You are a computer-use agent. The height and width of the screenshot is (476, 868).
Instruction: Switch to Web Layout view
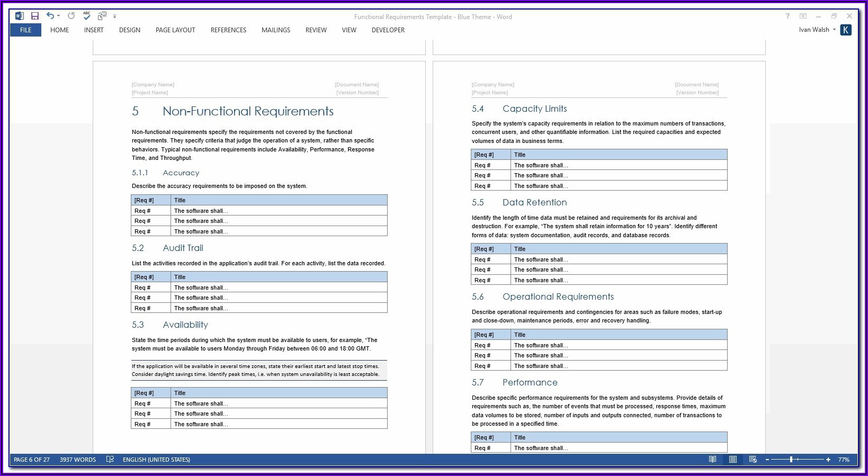pyautogui.click(x=753, y=460)
